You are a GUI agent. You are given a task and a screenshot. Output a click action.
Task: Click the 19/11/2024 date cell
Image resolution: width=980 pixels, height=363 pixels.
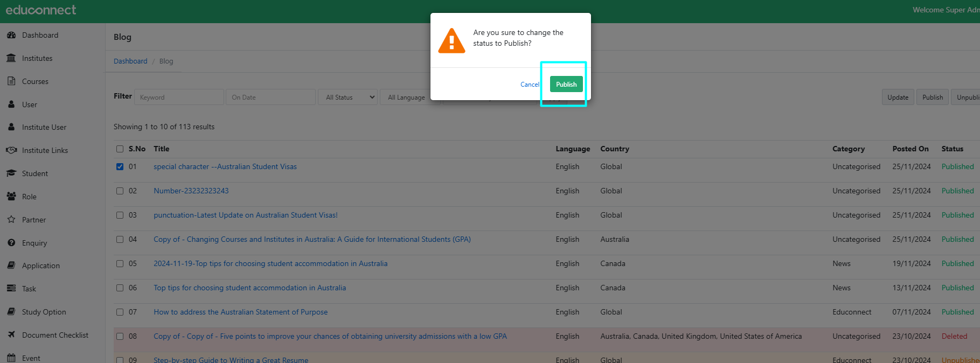click(x=912, y=263)
